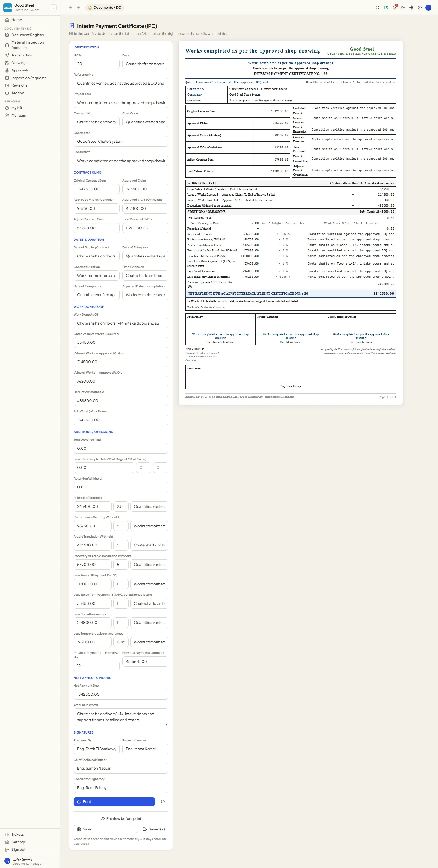Click Preview before print
The height and width of the screenshot is (868, 438).
[121, 818]
